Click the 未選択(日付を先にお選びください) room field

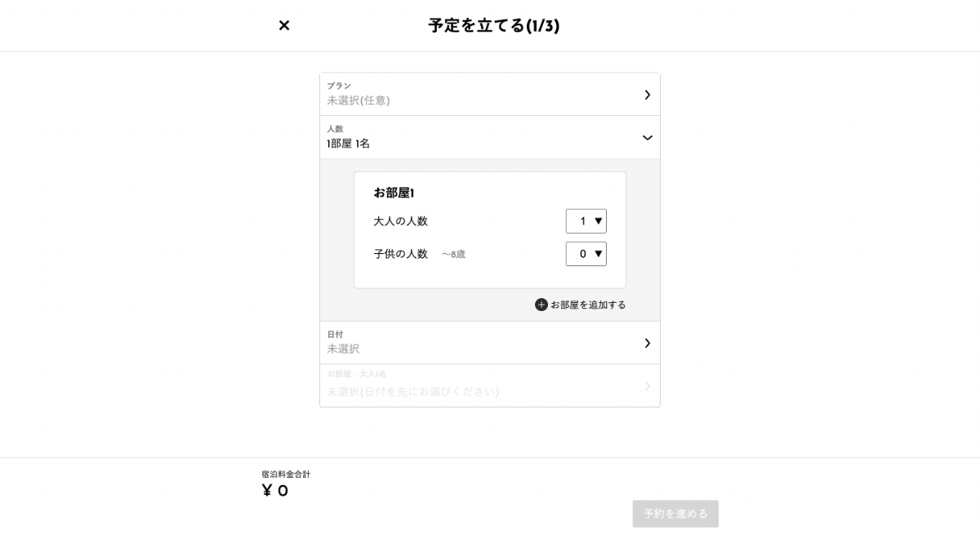coord(412,392)
